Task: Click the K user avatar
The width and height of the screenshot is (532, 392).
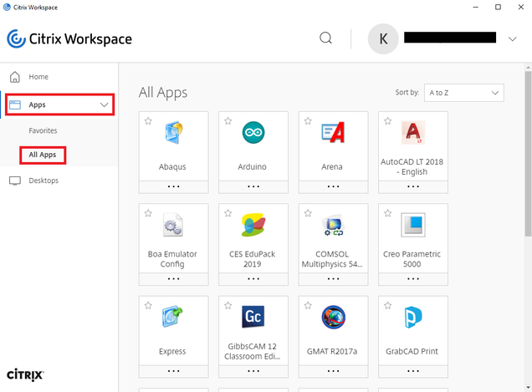Action: click(383, 38)
